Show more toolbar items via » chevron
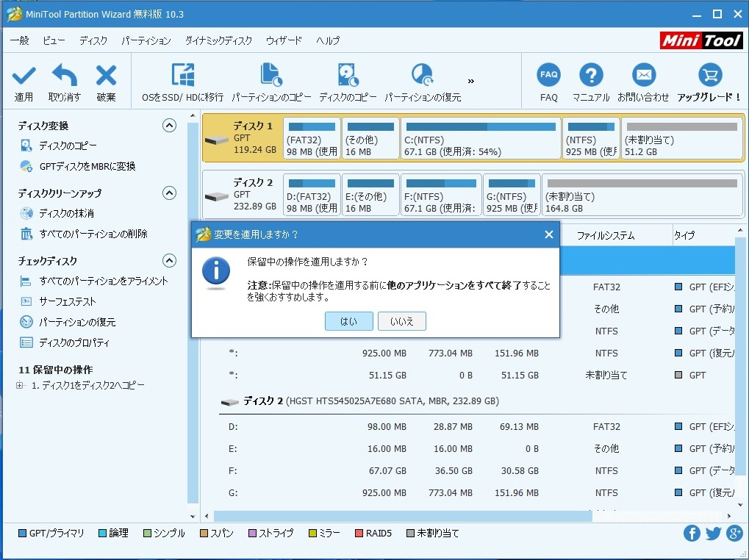Screen dimensions: 749x560 click(471, 81)
